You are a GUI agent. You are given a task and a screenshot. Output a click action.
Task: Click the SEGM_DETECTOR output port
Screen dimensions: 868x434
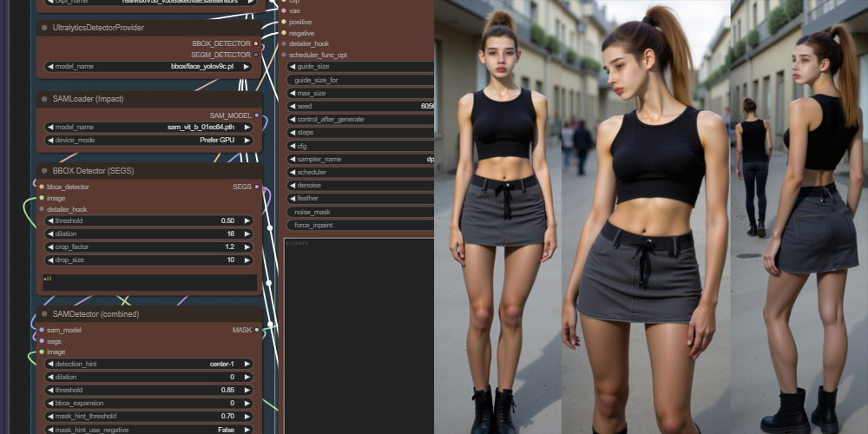click(256, 55)
